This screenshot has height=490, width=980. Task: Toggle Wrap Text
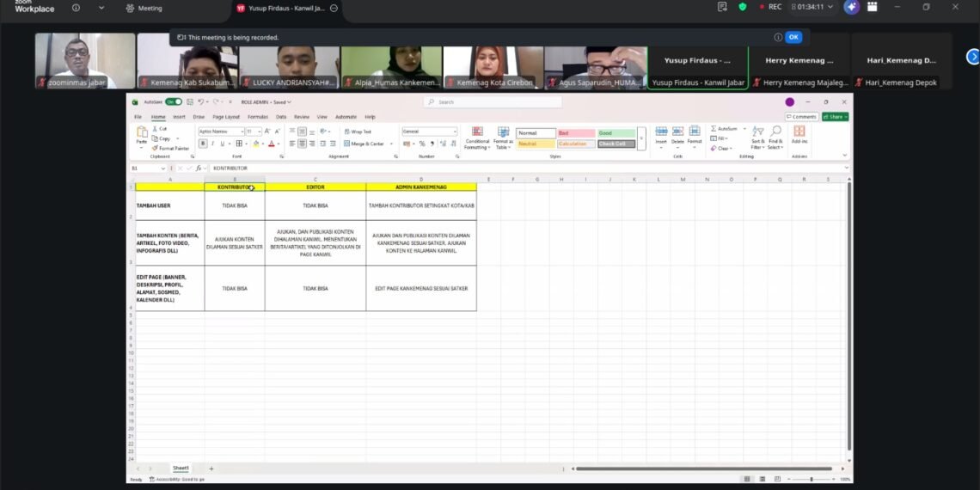point(358,132)
